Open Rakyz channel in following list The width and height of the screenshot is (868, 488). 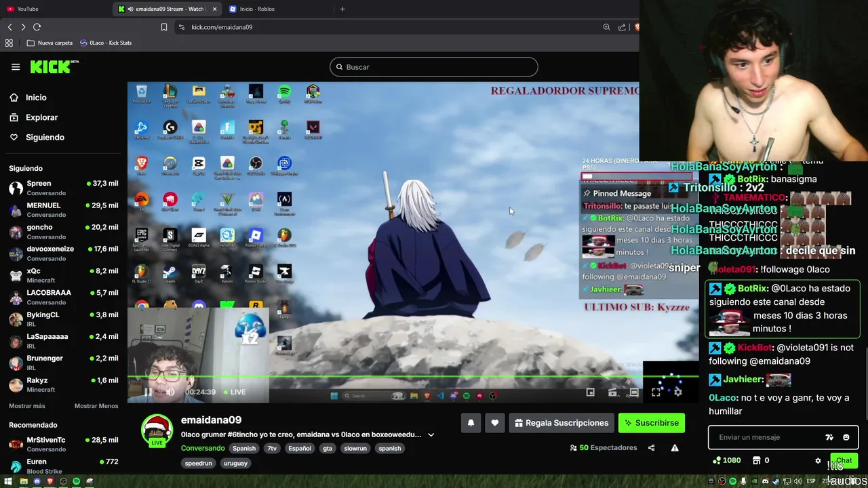tap(63, 384)
